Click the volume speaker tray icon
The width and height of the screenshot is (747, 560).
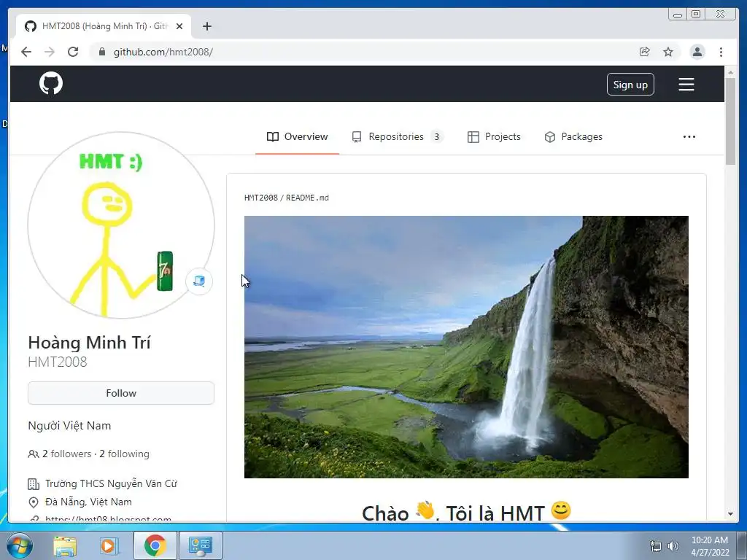pyautogui.click(x=673, y=546)
